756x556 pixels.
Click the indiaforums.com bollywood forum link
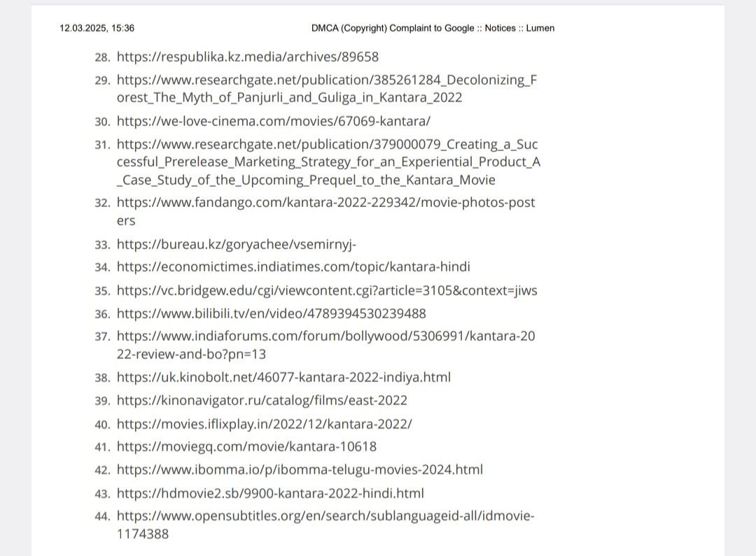pos(326,345)
